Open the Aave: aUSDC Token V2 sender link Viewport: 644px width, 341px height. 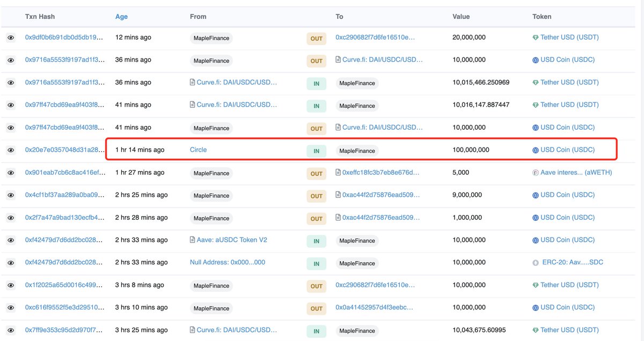point(232,240)
